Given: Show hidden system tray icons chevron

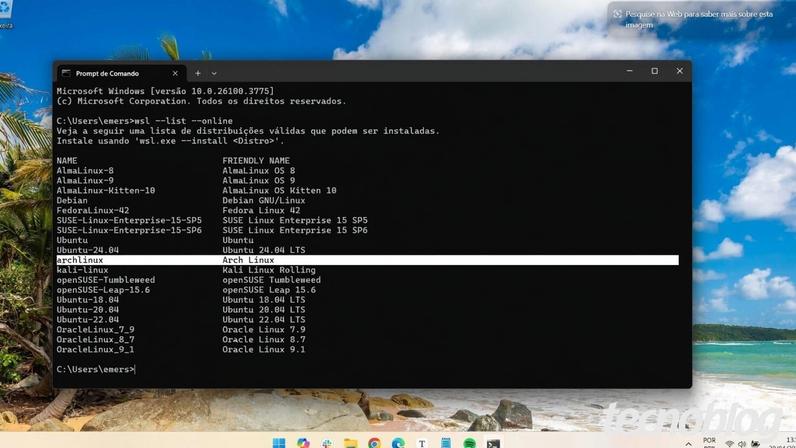Looking at the screenshot, I should [688, 443].
